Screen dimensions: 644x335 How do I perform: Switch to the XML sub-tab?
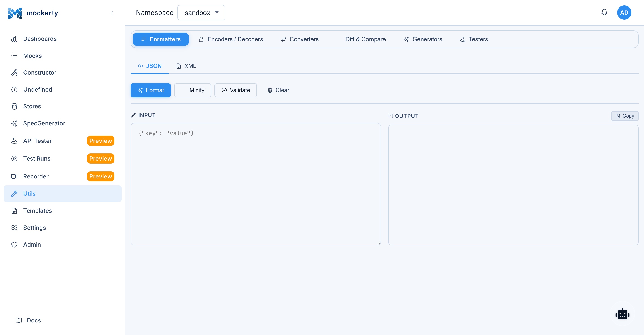click(186, 66)
